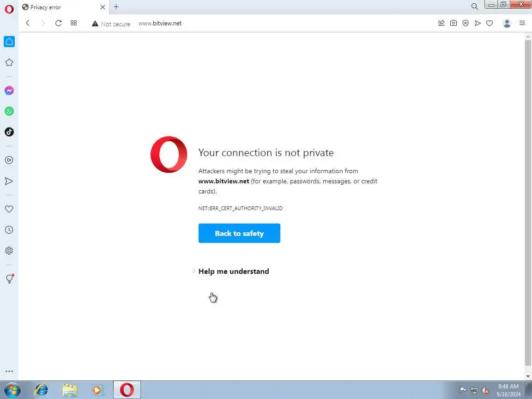Screen dimensions: 532x399
Task: Open the sidebar Pinboards heart icon
Action: click(x=9, y=209)
